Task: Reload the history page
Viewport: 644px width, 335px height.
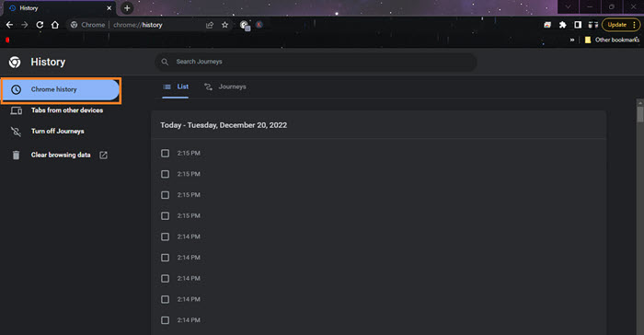Action: pyautogui.click(x=40, y=25)
